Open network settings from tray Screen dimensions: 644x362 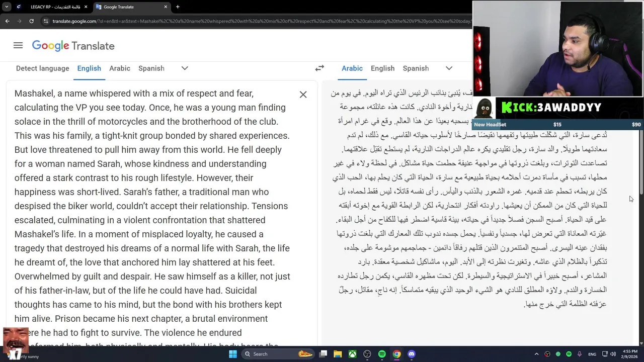tap(605, 354)
